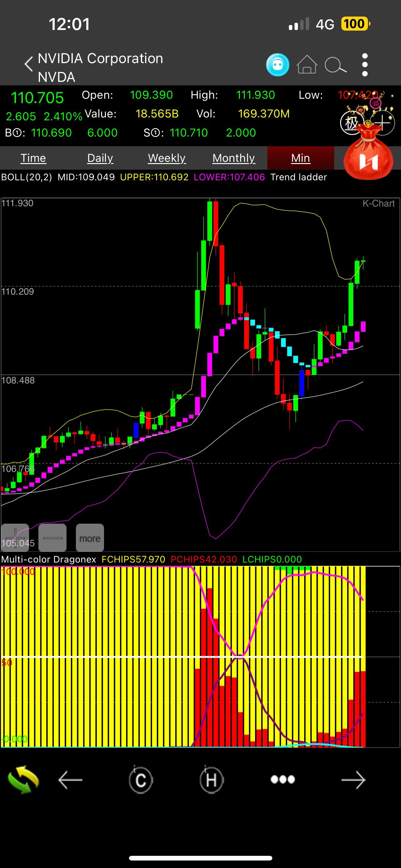The image size is (401, 868).
Task: Tap the Vol value 169.370M
Action: [x=264, y=114]
